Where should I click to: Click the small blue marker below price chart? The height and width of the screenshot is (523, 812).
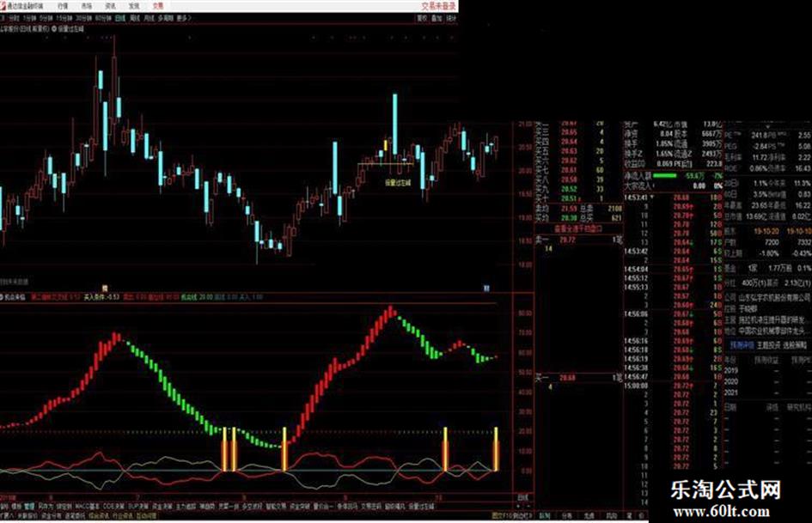[x=486, y=288]
